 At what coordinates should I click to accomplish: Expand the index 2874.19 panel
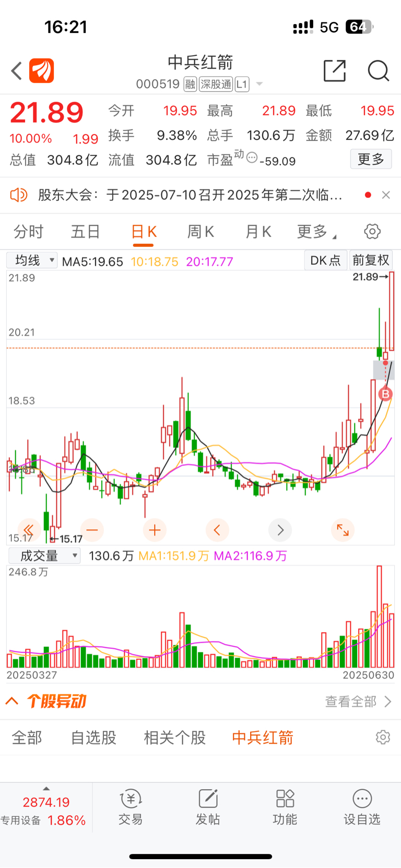point(46,807)
